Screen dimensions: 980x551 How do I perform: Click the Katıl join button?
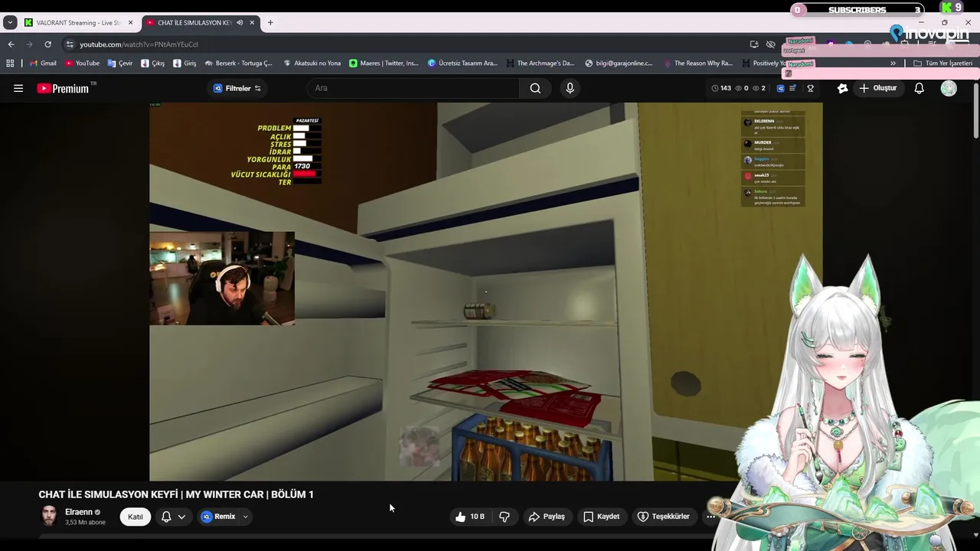[136, 517]
